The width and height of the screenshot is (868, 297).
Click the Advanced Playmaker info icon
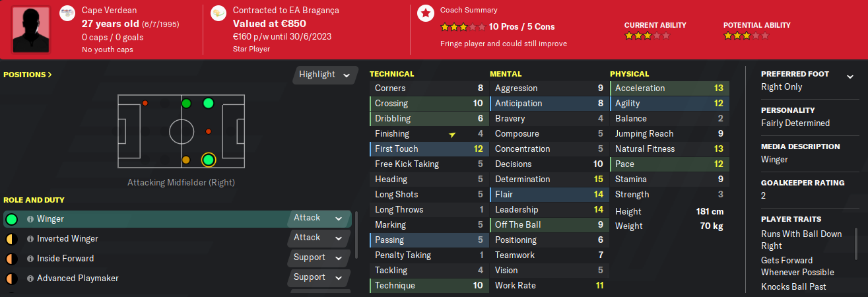[30, 279]
